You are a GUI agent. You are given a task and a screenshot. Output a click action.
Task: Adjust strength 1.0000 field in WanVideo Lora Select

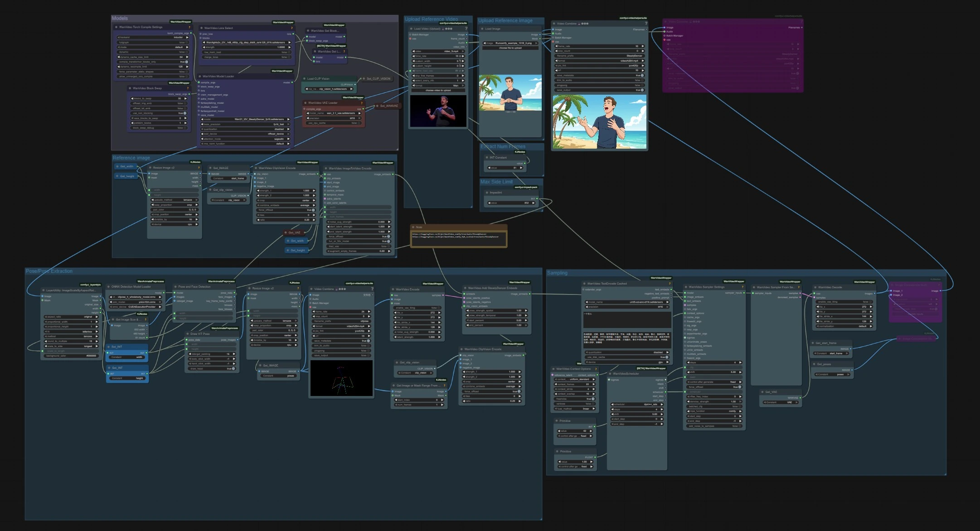[x=247, y=47]
